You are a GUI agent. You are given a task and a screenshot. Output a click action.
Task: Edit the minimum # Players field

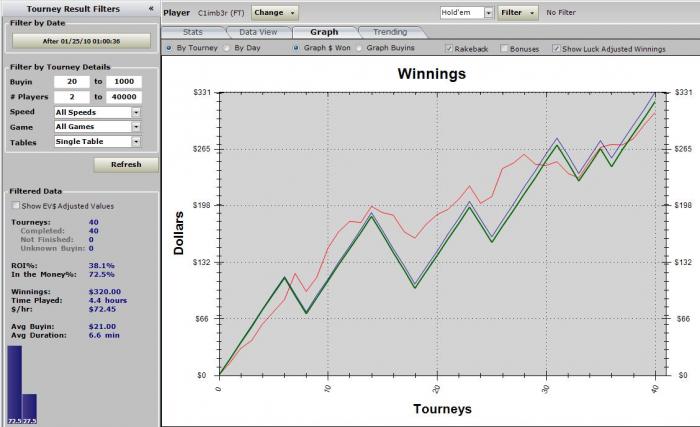pyautogui.click(x=72, y=97)
